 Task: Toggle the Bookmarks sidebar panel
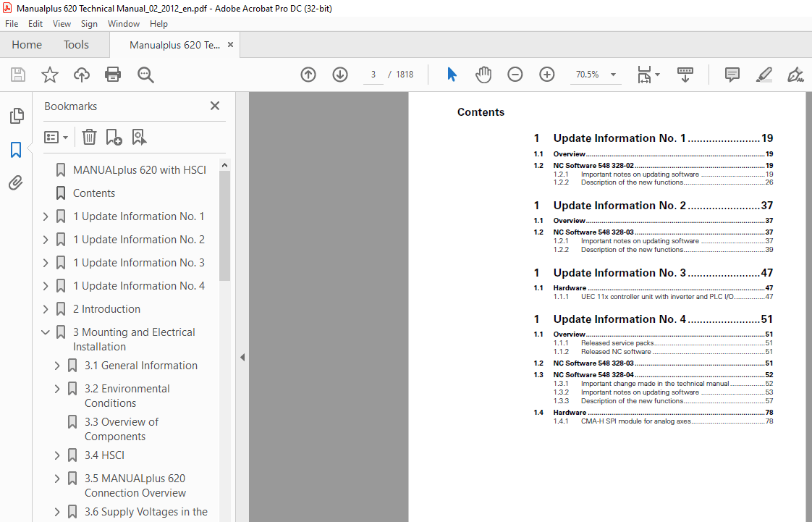(15, 150)
